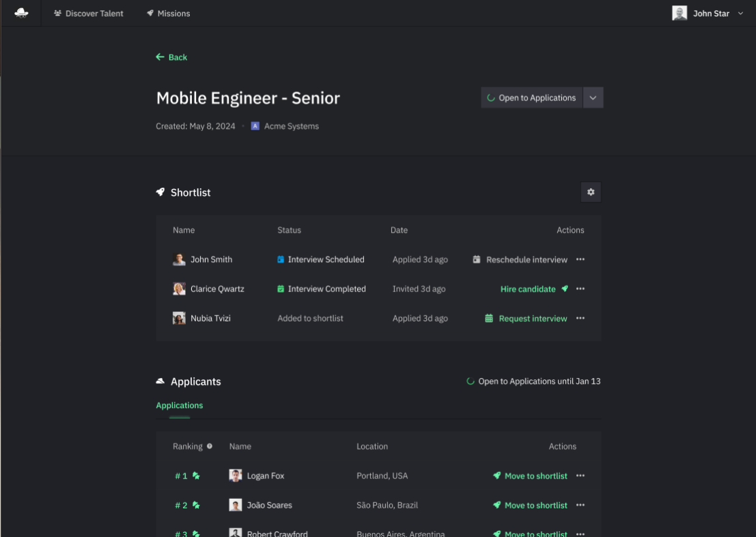The image size is (756, 537).
Task: Open more options for John Smith
Action: 580,259
